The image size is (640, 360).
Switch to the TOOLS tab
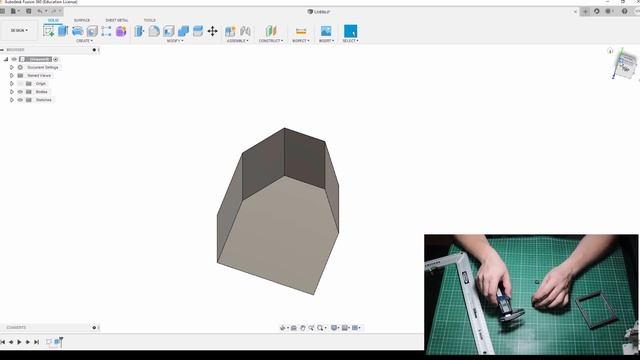[x=149, y=20]
